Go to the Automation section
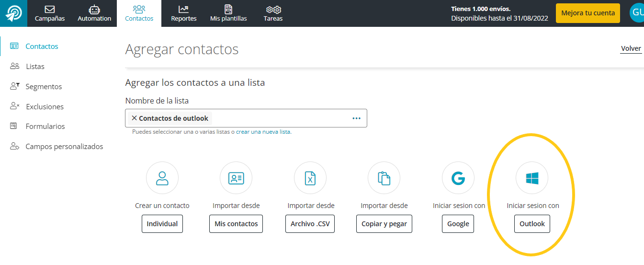 pyautogui.click(x=94, y=13)
